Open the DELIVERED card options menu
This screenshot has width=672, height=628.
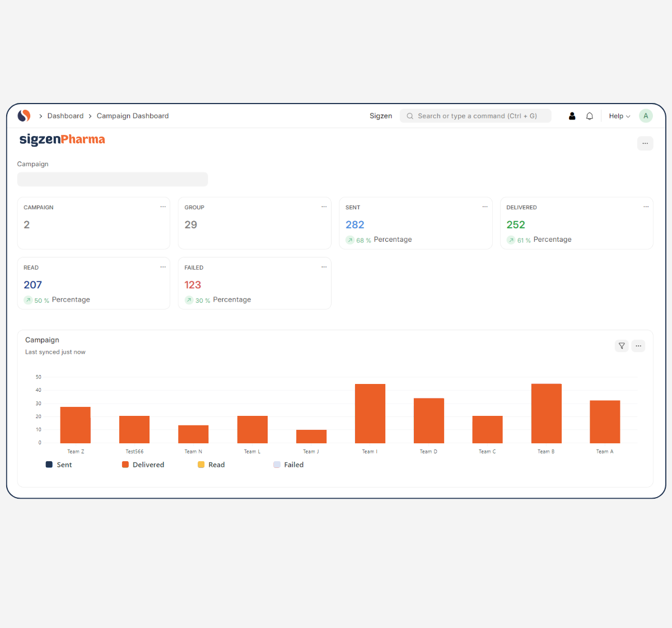[646, 207]
